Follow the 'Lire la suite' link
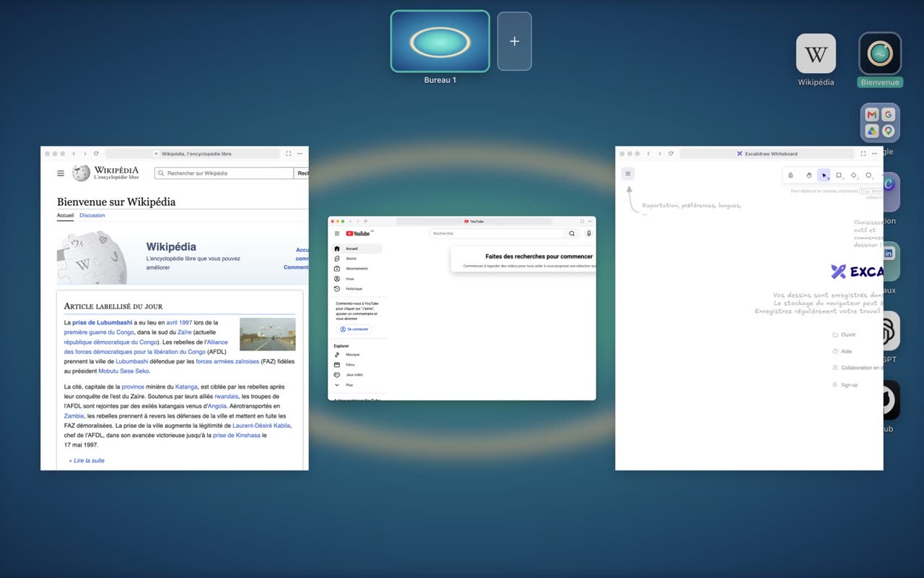Viewport: 924px width, 578px height. [89, 460]
